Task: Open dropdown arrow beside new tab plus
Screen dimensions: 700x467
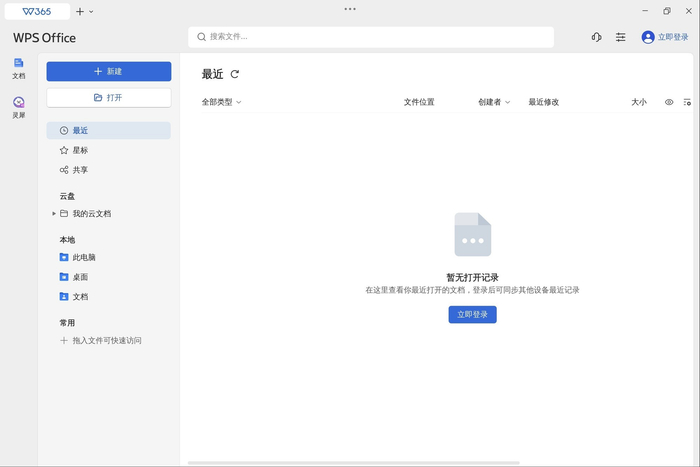Action: coord(92,12)
